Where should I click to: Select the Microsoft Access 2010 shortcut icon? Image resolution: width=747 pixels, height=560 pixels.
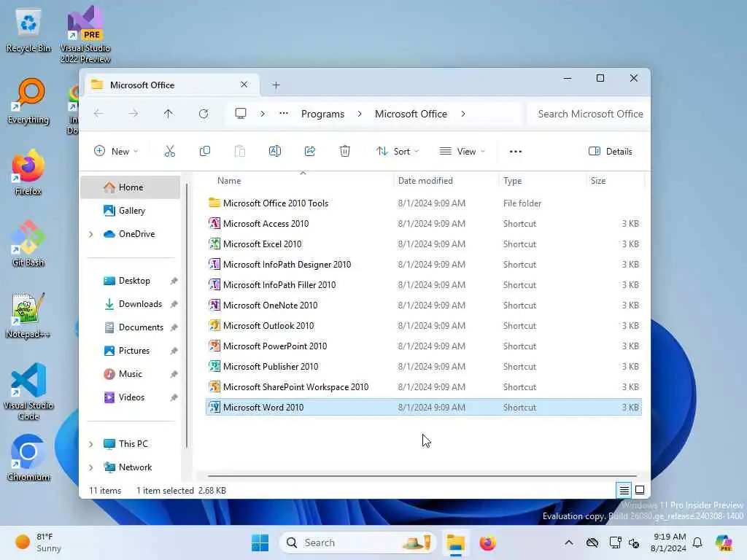pyautogui.click(x=214, y=223)
